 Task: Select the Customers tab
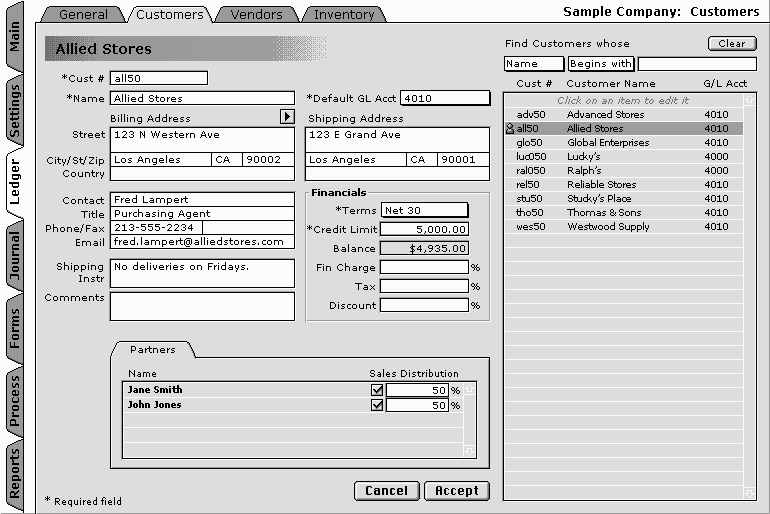(169, 15)
